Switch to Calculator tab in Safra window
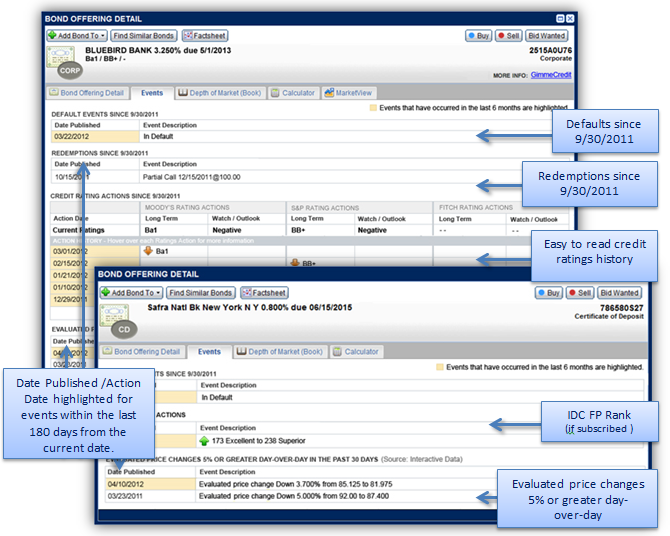The height and width of the screenshot is (536, 670). click(356, 352)
